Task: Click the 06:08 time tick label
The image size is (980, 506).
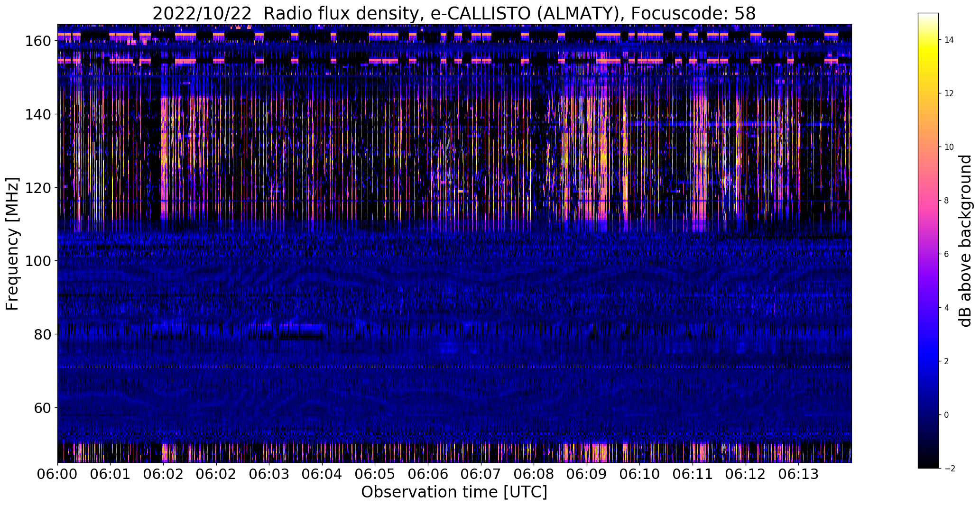Action: point(534,475)
